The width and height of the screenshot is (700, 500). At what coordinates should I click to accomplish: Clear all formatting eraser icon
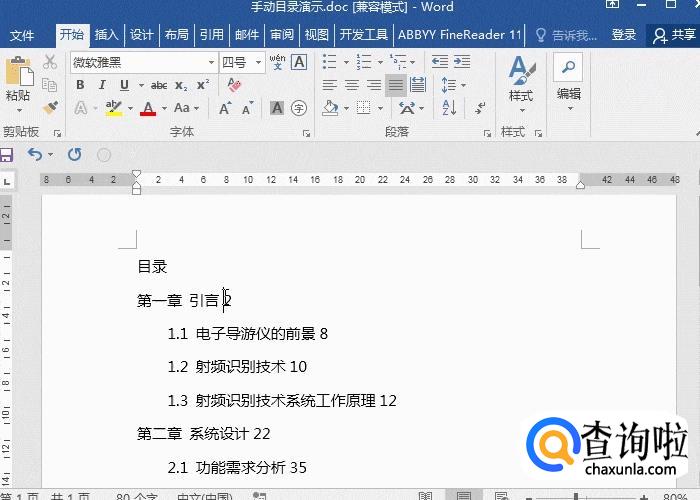pyautogui.click(x=234, y=84)
